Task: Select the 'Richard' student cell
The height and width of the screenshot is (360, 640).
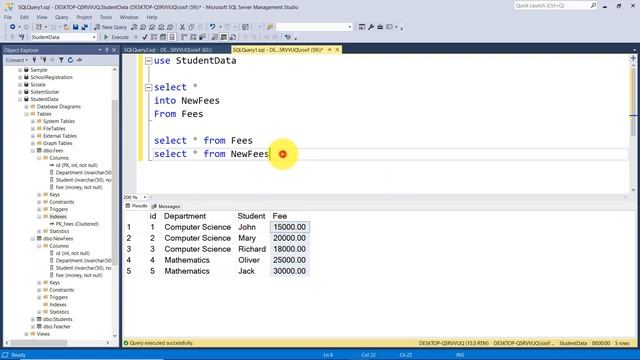Action: pyautogui.click(x=252, y=249)
